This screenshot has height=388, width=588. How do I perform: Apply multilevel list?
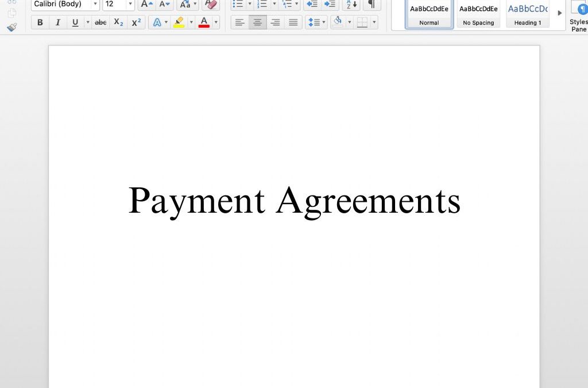point(287,5)
